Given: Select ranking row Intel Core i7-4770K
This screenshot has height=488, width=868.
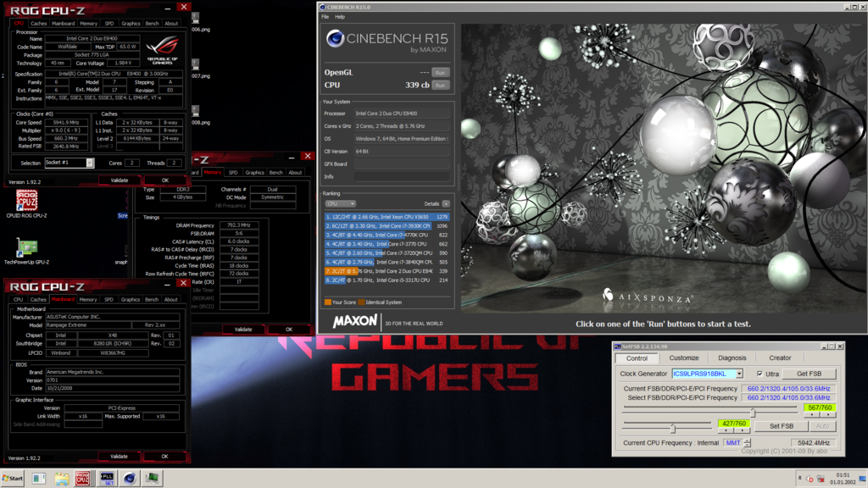Looking at the screenshot, I should pos(387,236).
